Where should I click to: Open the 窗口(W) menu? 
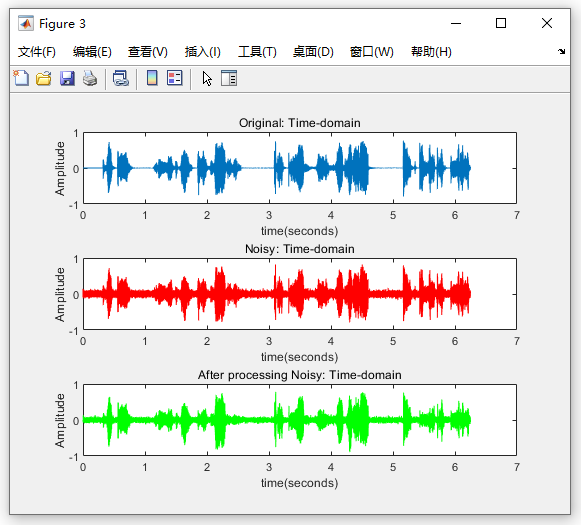pos(372,51)
